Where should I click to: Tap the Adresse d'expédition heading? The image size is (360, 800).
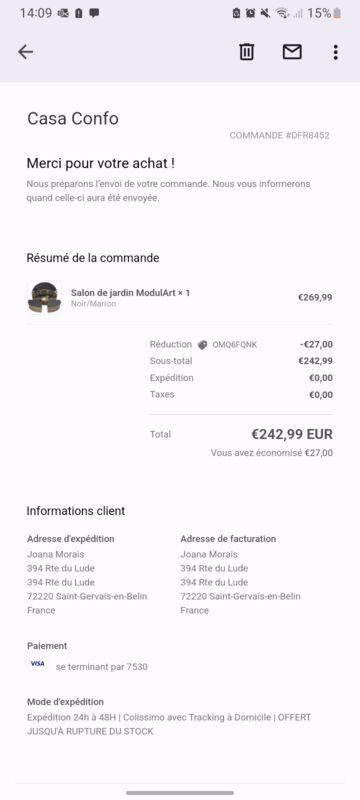71,539
